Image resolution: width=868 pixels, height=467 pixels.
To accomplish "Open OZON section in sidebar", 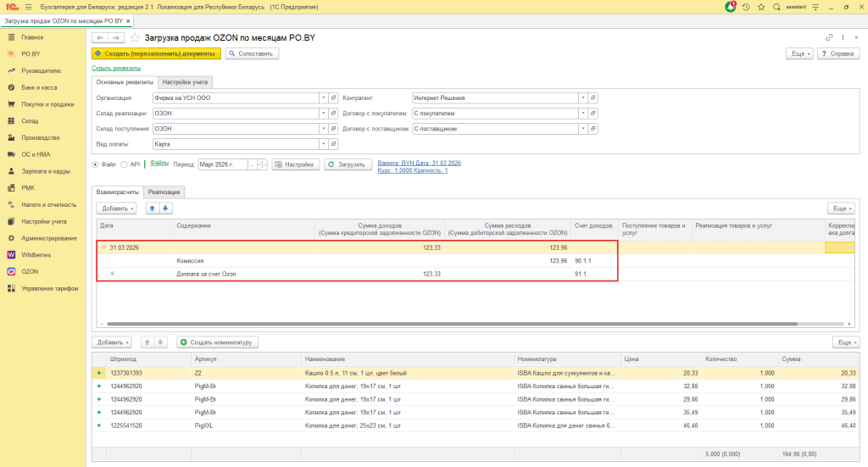I will pyautogui.click(x=30, y=272).
